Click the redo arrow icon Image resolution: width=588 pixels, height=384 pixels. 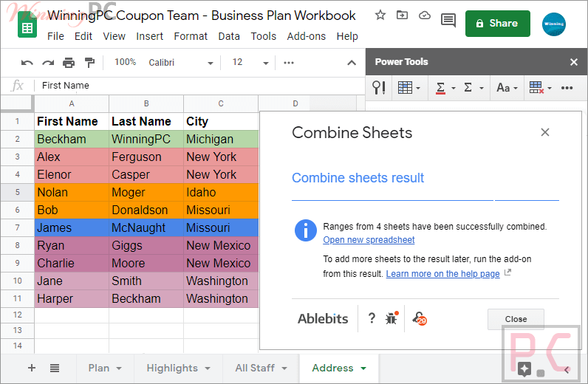point(47,63)
